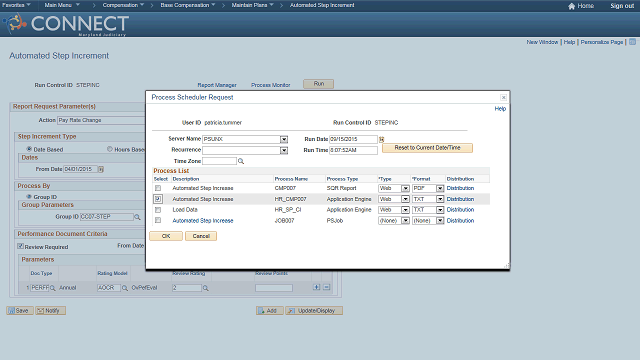The width and height of the screenshot is (640, 360).
Task: Click the Time Zone input field
Action: pyautogui.click(x=219, y=161)
